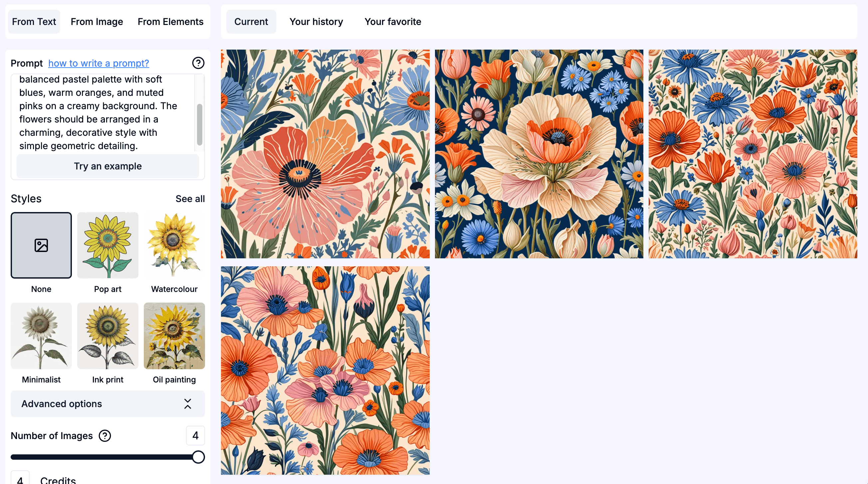Click the Number of Images help icon
Screen dimensions: 868x484
105,436
